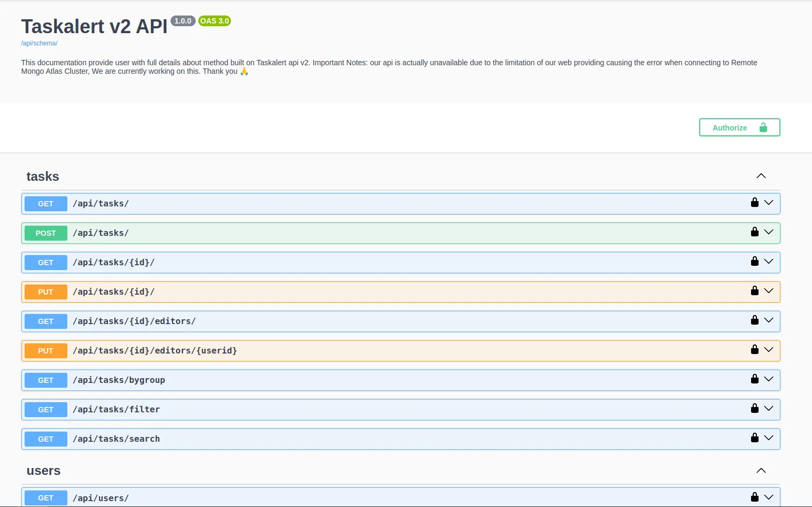Click GET badge of /api/tasks/

click(46, 204)
